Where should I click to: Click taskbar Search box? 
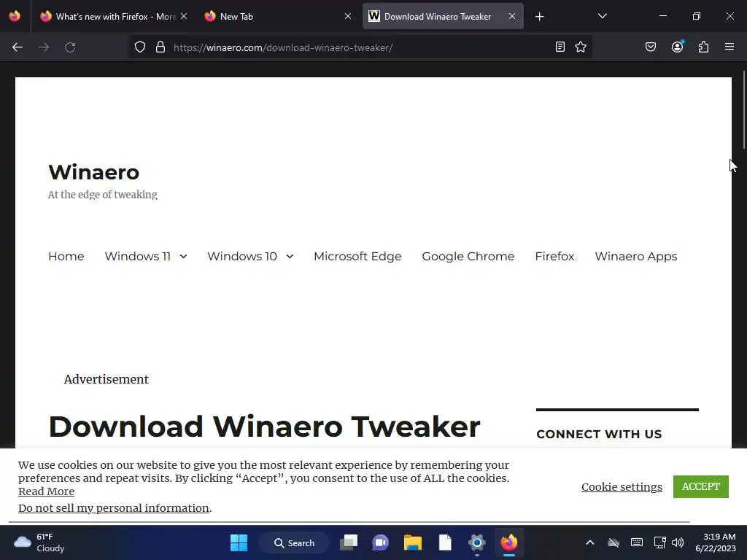point(294,542)
